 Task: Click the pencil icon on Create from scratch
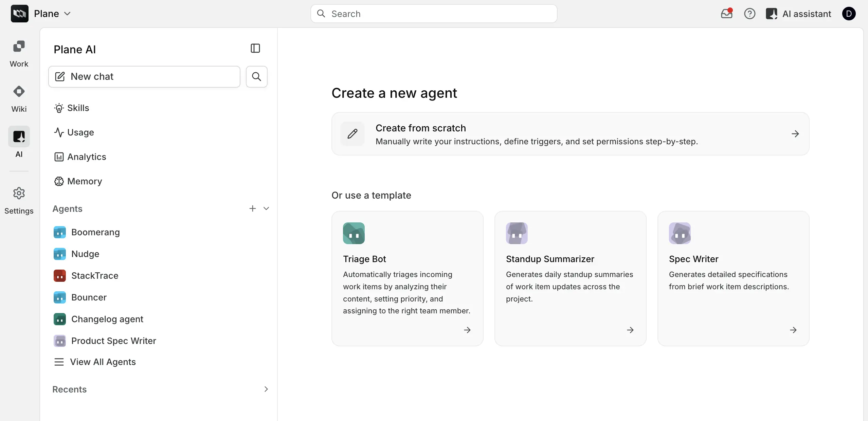click(352, 134)
